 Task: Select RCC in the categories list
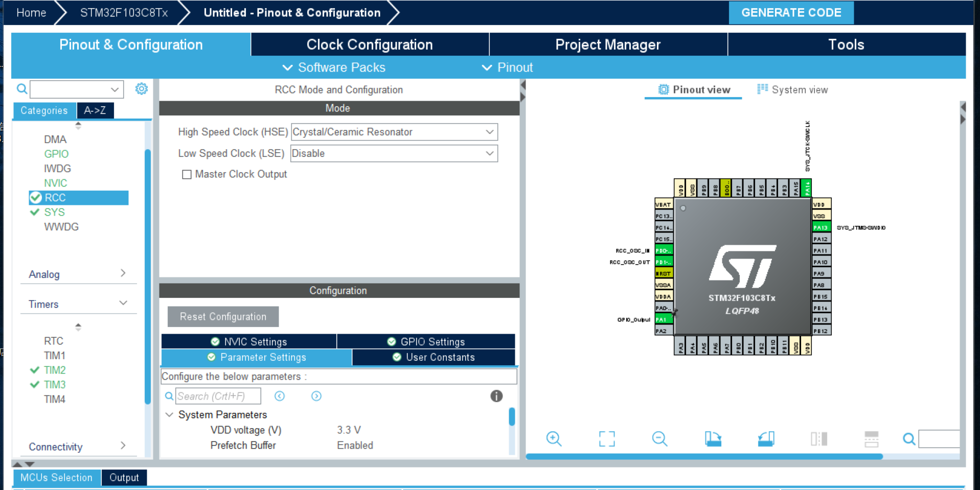pyautogui.click(x=79, y=198)
